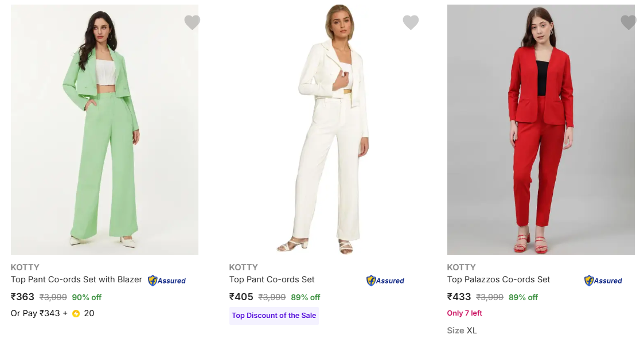This screenshot has height=342, width=644.
Task: Click the Size XL label on red set
Action: [462, 331]
